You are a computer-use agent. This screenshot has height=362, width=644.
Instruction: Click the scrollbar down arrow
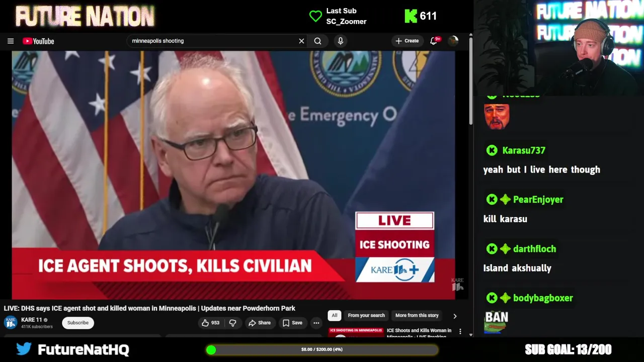(470, 335)
